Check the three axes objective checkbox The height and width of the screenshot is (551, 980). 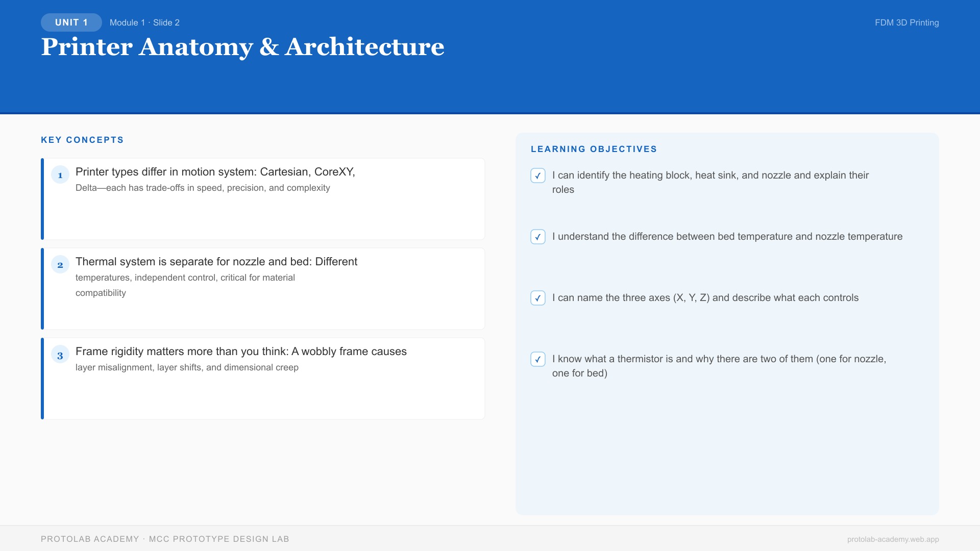(538, 298)
